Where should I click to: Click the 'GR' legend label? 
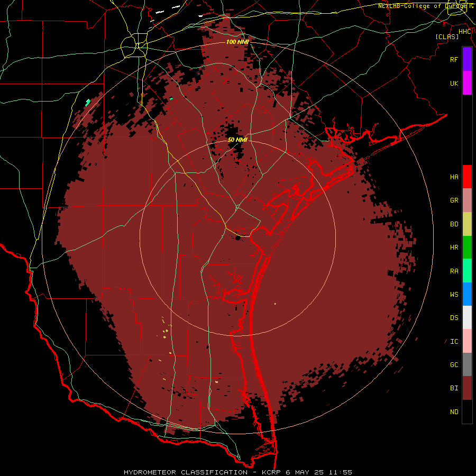click(x=454, y=200)
